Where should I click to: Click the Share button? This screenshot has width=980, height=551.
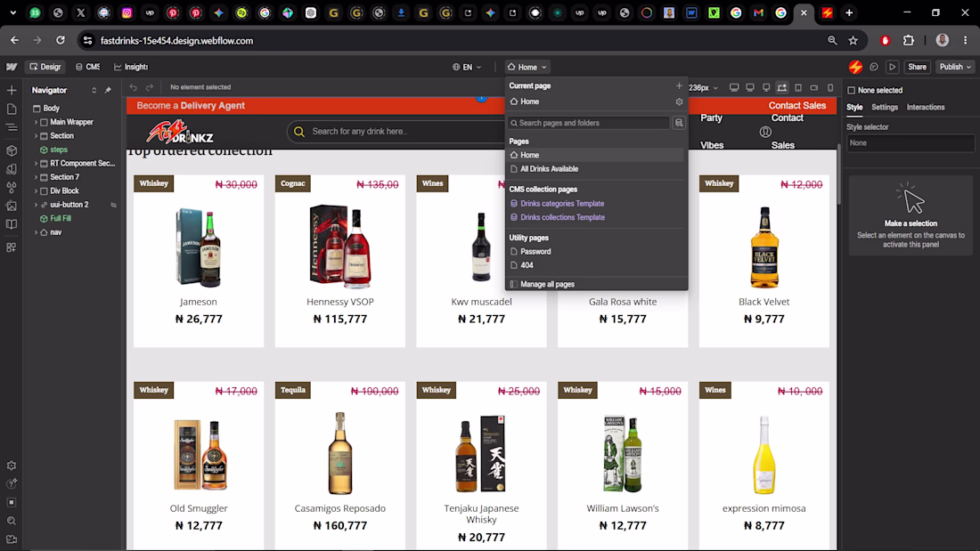(x=917, y=67)
